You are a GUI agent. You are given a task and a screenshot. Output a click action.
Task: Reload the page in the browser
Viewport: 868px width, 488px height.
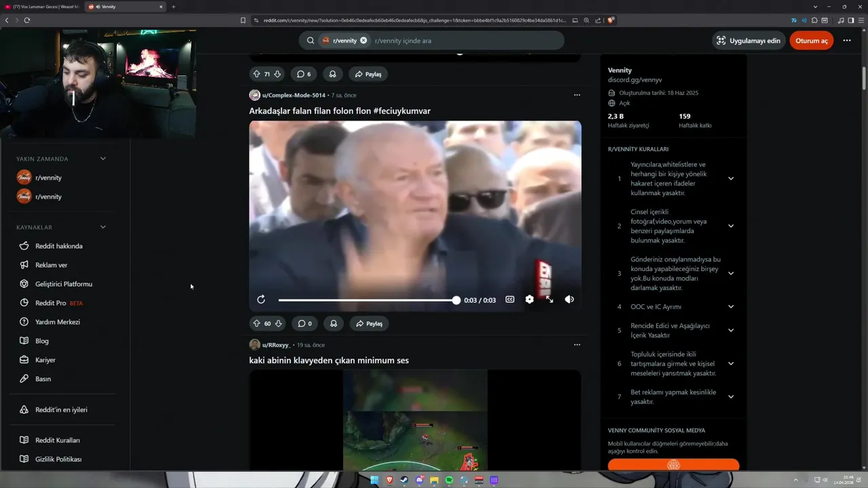pos(26,20)
